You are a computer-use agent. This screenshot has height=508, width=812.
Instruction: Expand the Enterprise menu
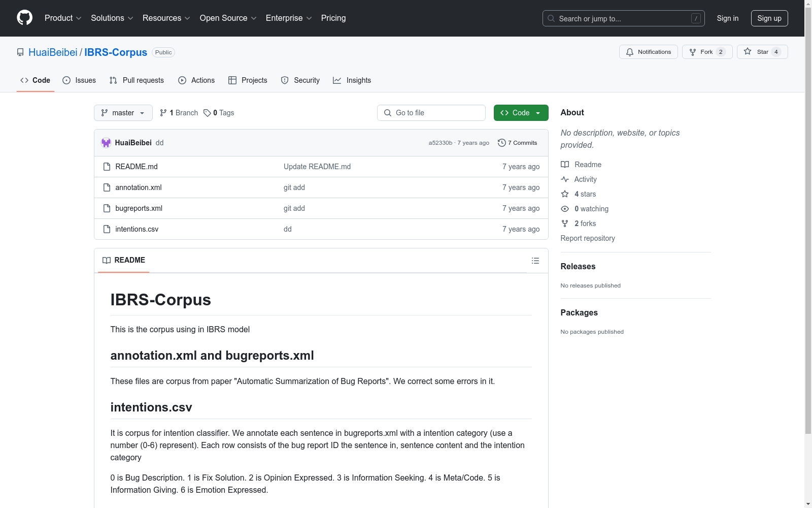coord(289,18)
